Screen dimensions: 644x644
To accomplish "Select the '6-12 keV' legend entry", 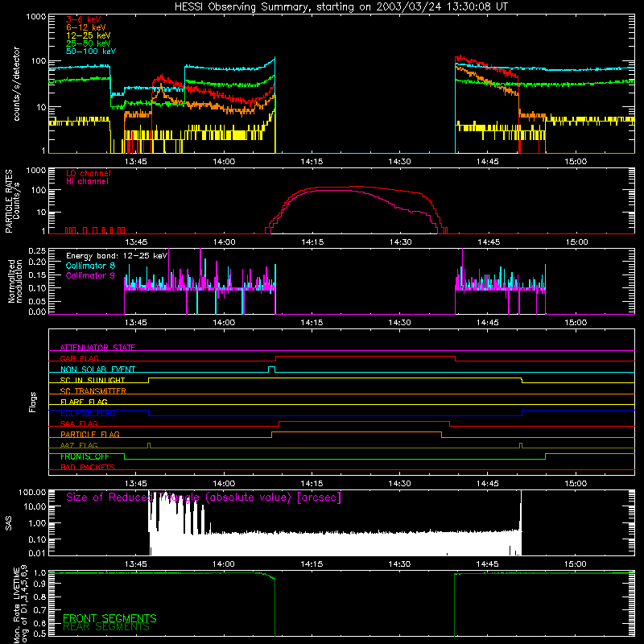I will [x=86, y=27].
